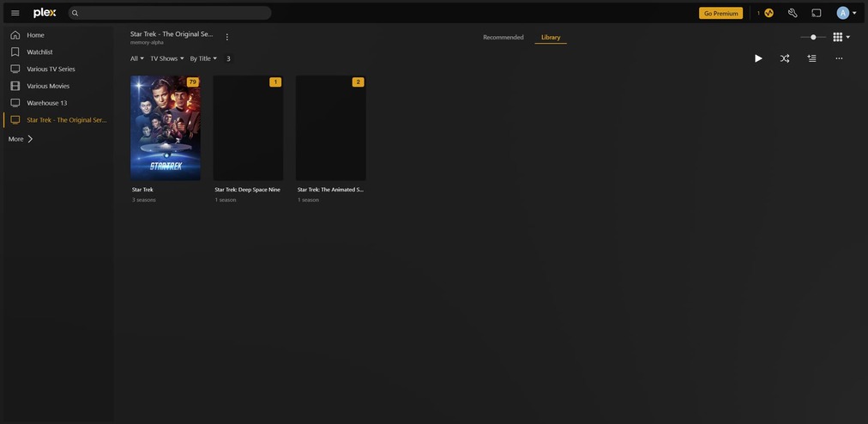Open Star Trek: The Animated Series poster
Screen dimensions: 868x424
tap(330, 128)
